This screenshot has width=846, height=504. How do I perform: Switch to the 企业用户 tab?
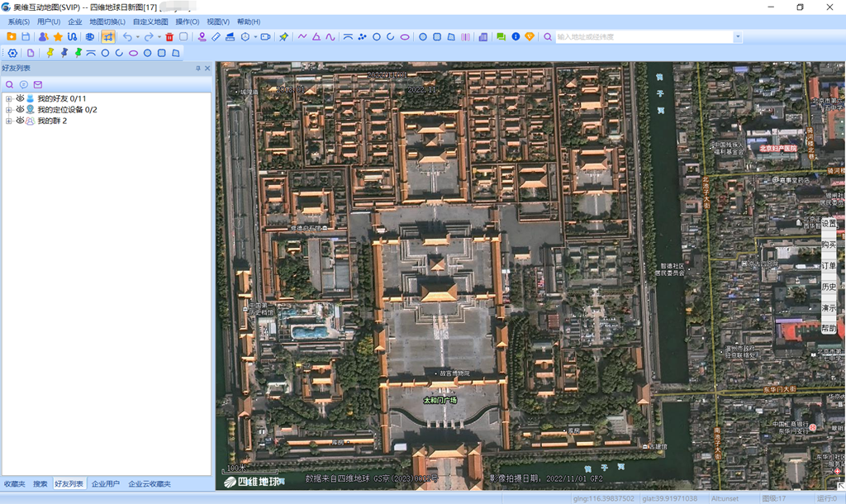[105, 484]
